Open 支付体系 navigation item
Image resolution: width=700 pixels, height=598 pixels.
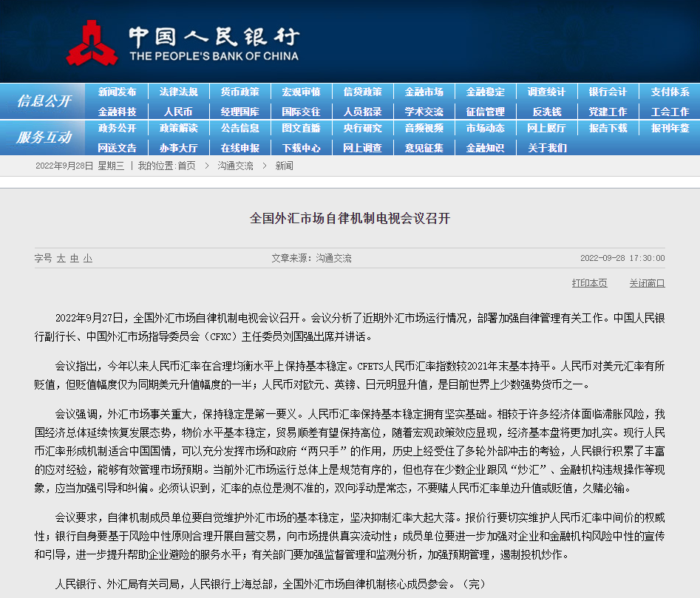670,92
